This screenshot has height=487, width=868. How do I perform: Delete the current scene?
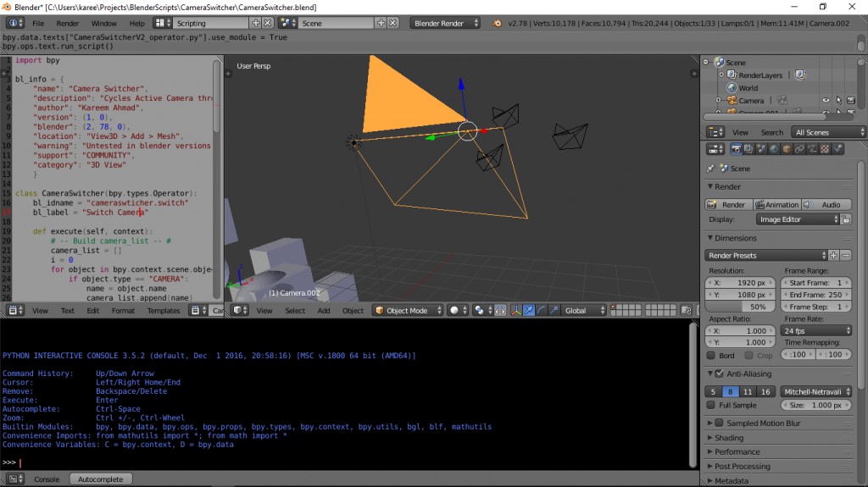[392, 23]
